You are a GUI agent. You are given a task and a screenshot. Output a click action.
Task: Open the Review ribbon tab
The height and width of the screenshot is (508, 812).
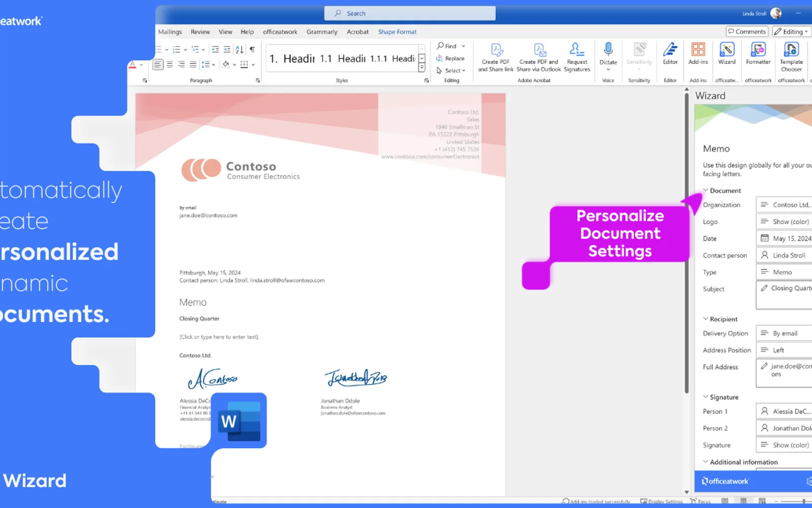pyautogui.click(x=200, y=31)
